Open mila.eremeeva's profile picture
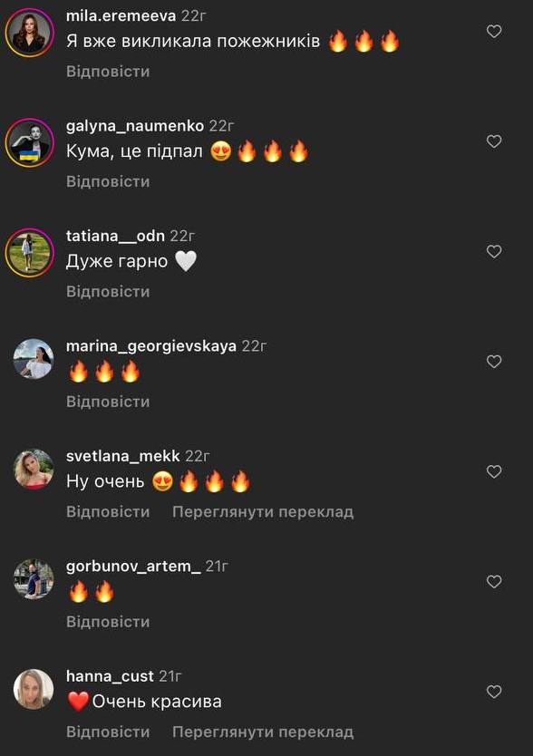This screenshot has height=756, width=533. click(x=30, y=33)
